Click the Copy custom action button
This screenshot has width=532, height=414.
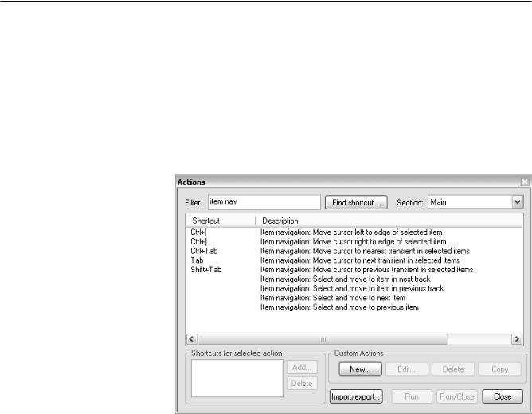click(x=499, y=369)
